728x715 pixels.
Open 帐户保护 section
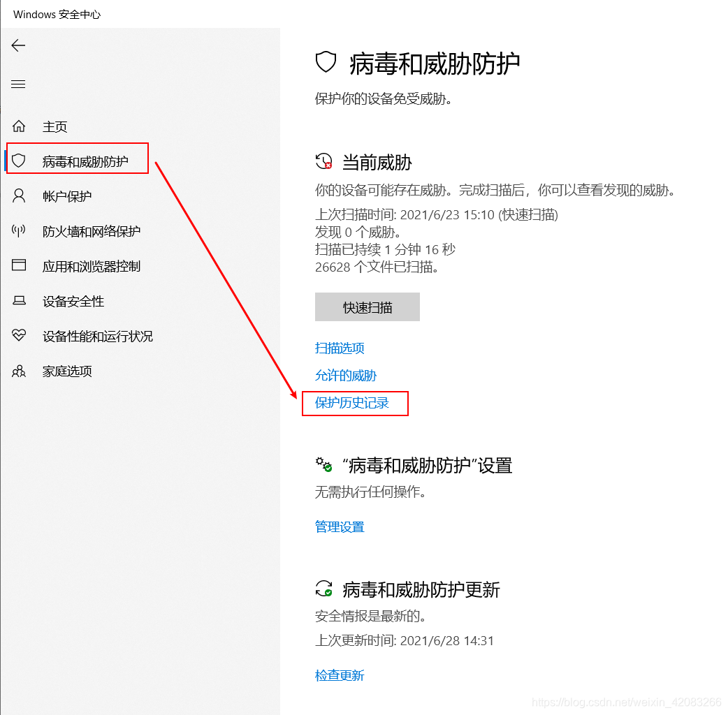(x=67, y=196)
